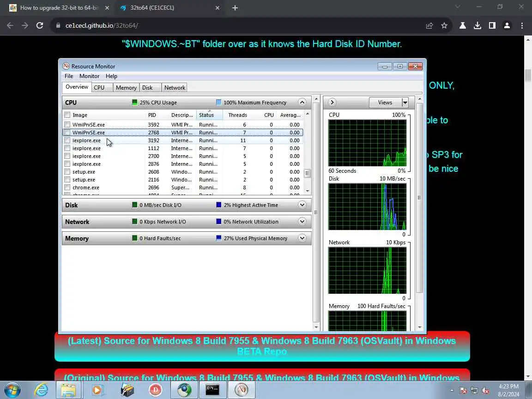532x399 pixels.
Task: Open the browser profile avatar
Action: 507,25
